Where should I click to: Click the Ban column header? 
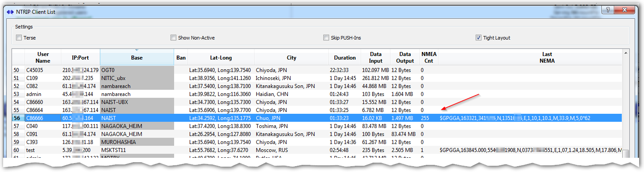pyautogui.click(x=181, y=57)
